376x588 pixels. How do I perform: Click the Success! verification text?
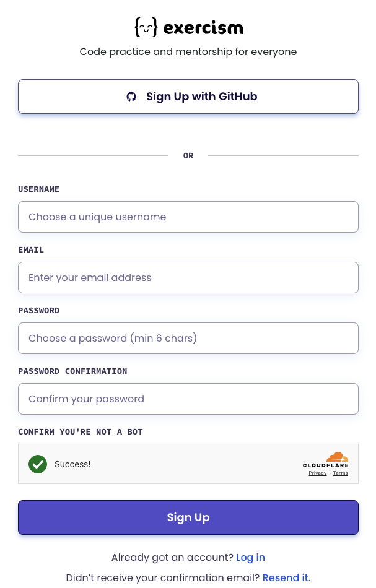[72, 464]
